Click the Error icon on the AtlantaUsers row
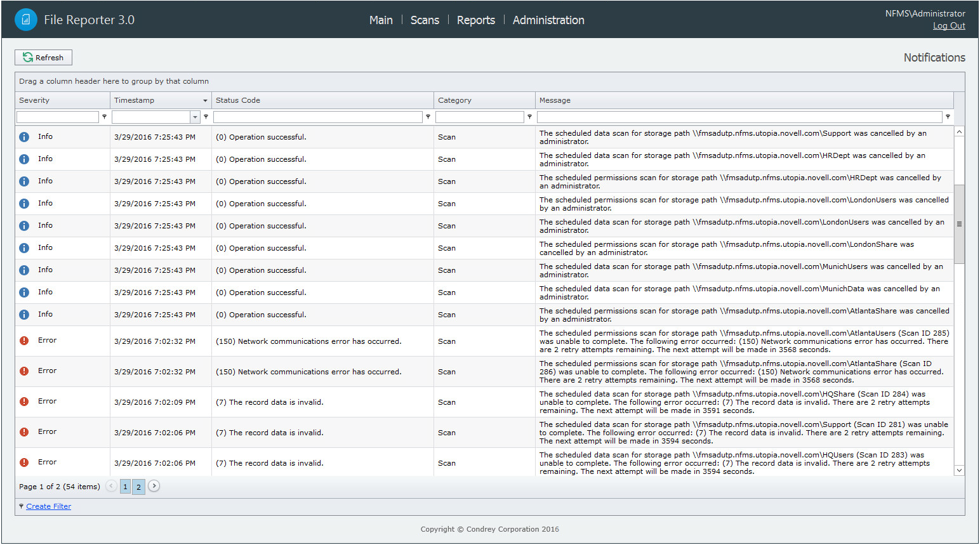This screenshot has height=545, width=980. tap(24, 341)
